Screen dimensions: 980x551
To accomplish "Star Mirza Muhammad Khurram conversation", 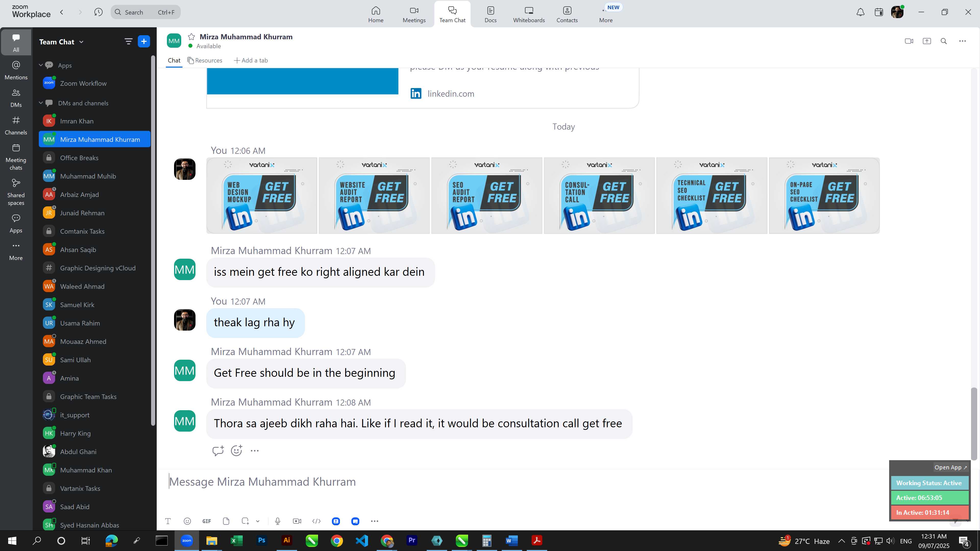I will (191, 36).
